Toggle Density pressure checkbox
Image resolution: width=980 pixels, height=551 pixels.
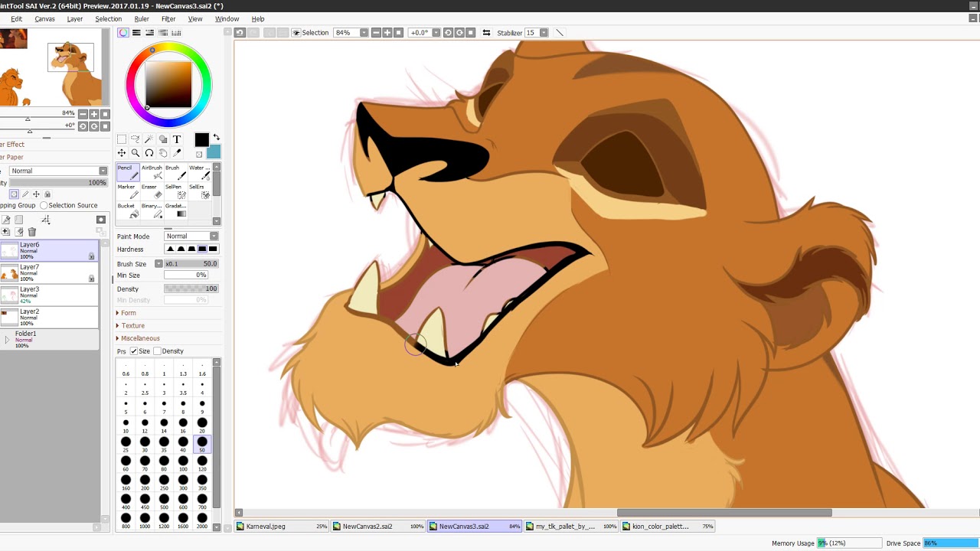point(158,351)
